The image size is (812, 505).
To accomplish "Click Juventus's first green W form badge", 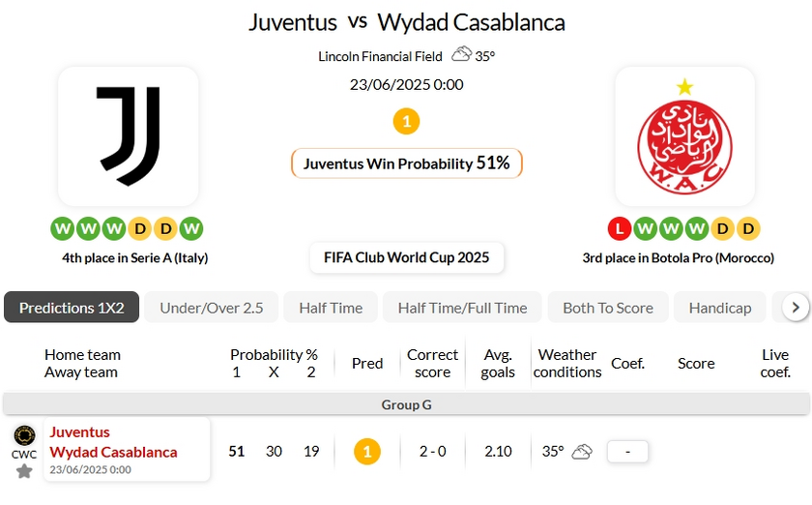I will (x=62, y=229).
